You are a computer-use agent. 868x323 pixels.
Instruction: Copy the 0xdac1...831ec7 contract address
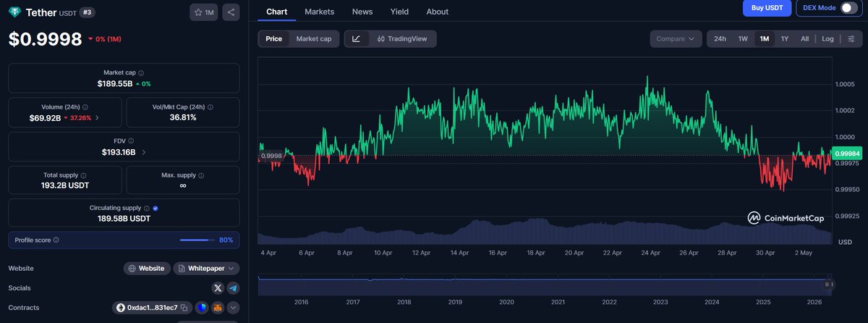pyautogui.click(x=184, y=308)
